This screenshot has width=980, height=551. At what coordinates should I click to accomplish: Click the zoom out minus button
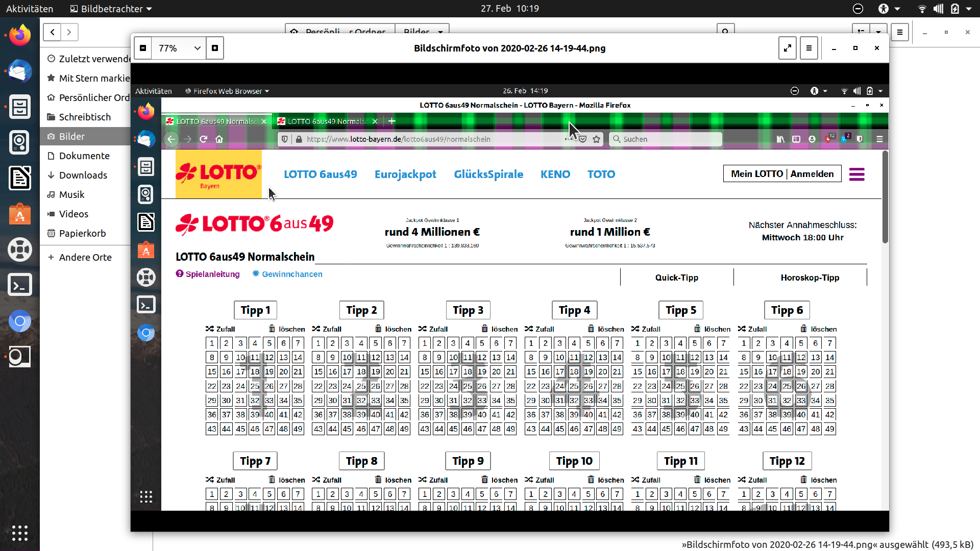point(143,48)
